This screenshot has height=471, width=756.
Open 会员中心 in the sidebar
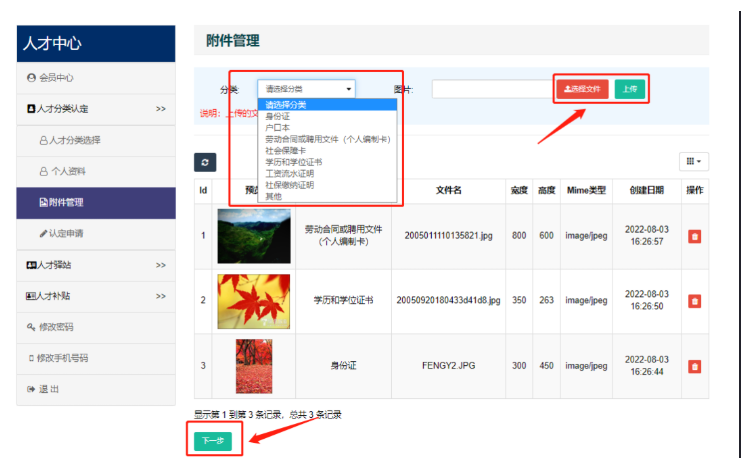tap(96, 78)
